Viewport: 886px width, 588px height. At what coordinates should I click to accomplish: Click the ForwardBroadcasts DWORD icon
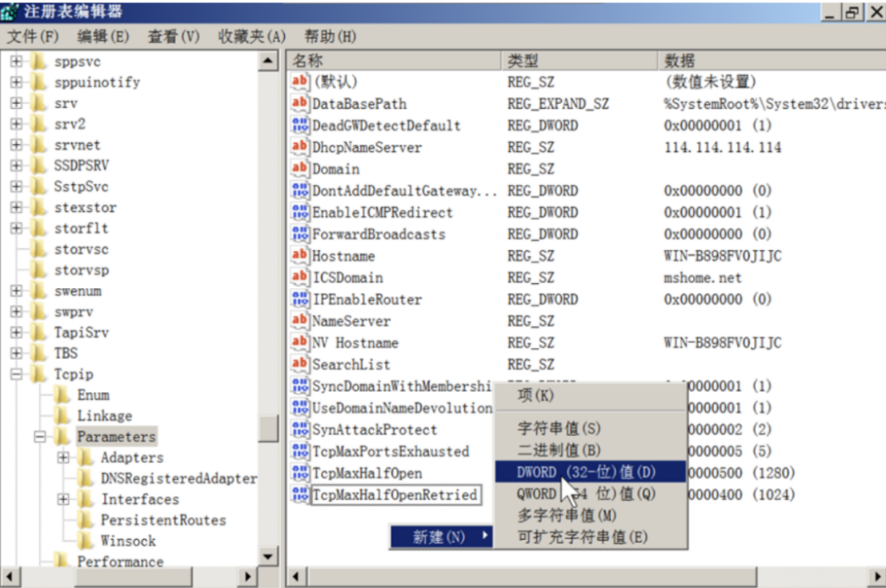point(299,234)
